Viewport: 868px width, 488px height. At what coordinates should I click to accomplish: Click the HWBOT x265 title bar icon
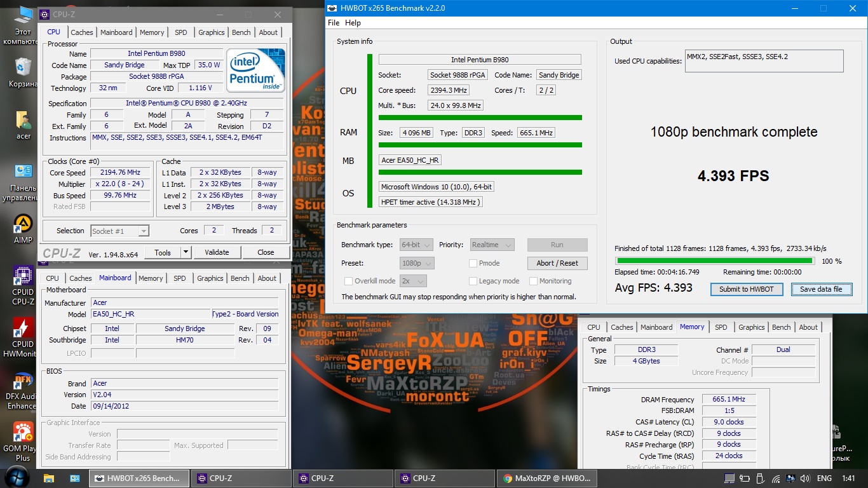coord(331,8)
